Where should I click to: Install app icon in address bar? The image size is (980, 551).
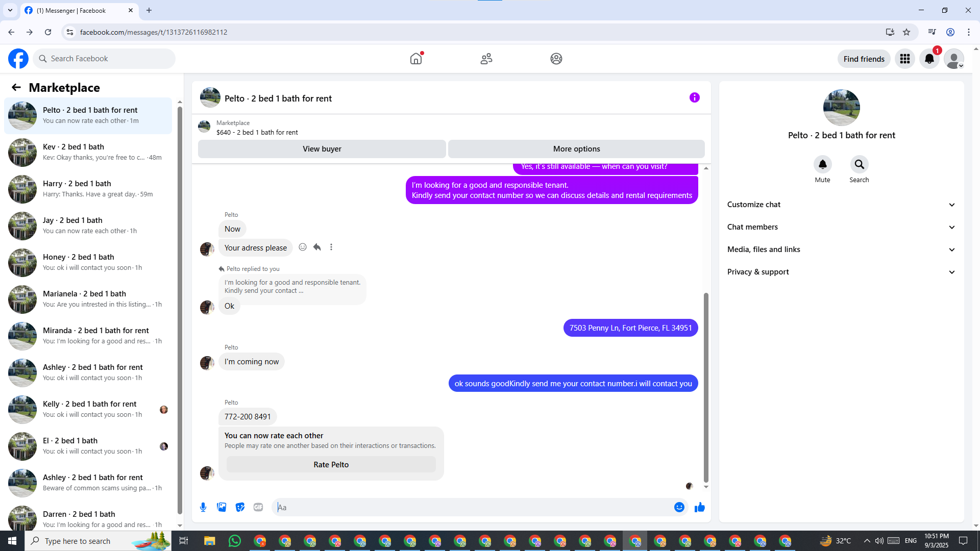click(x=890, y=32)
